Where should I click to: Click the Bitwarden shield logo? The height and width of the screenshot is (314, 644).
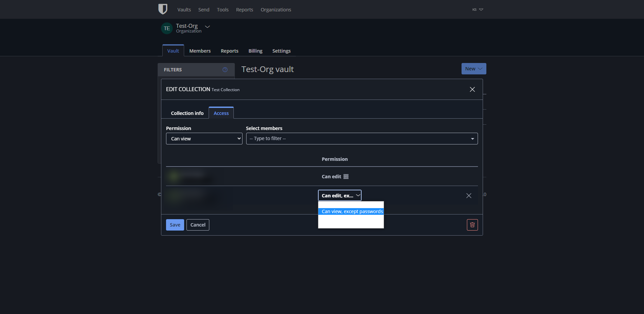tap(162, 9)
